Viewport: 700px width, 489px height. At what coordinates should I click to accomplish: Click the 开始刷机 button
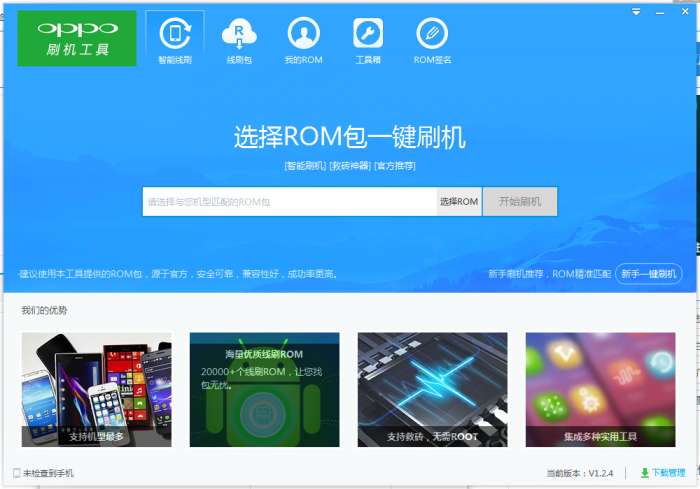coord(520,202)
